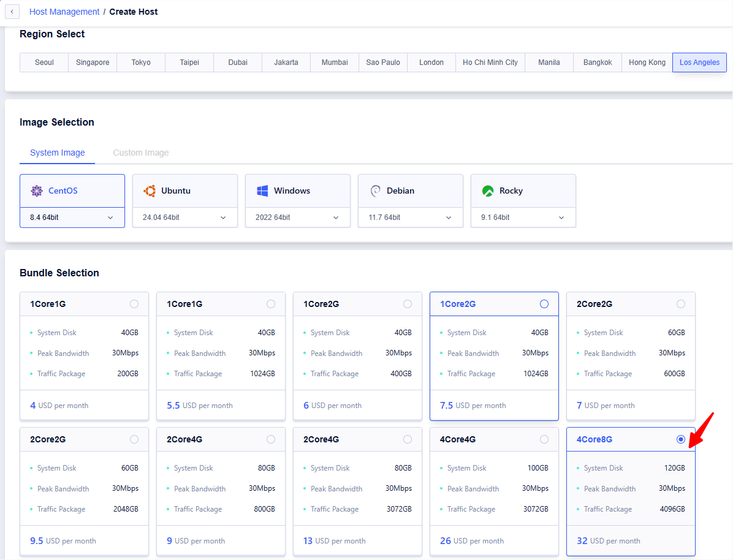Pick the Los Angeles region
Image resolution: width=733 pixels, height=560 pixels.
pos(699,62)
